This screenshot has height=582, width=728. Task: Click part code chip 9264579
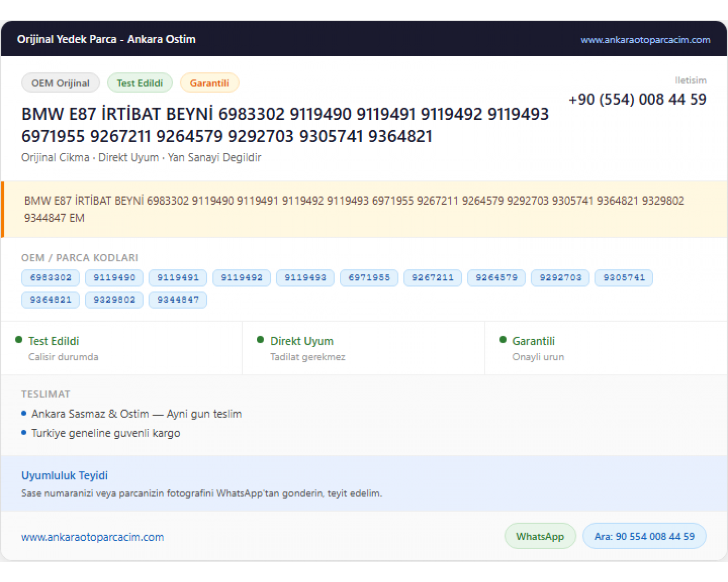pos(496,277)
